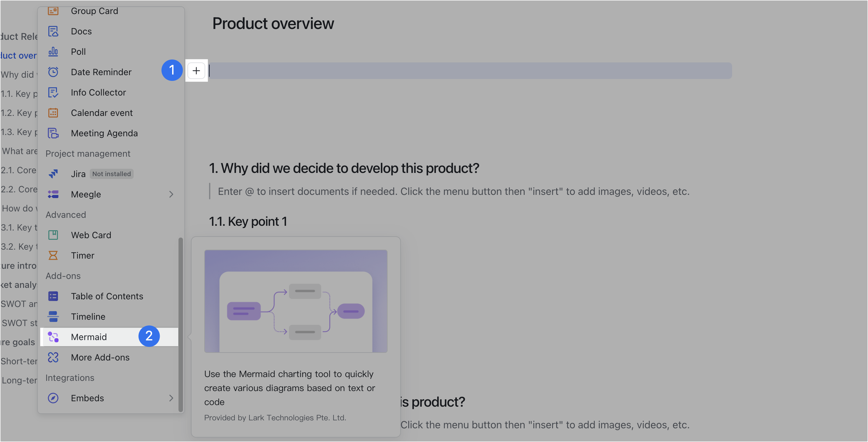Expand the Embeds submenu chevron
Screen dimensions: 868x442
pyautogui.click(x=171, y=398)
